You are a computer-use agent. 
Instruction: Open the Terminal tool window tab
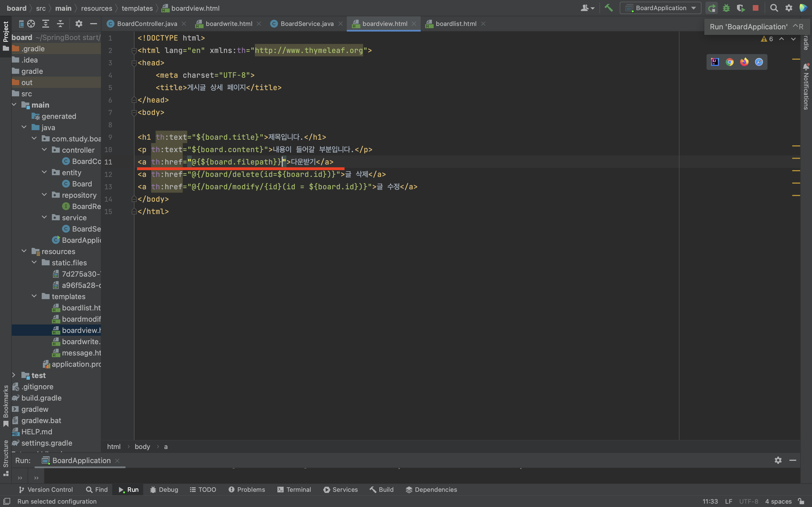point(294,490)
